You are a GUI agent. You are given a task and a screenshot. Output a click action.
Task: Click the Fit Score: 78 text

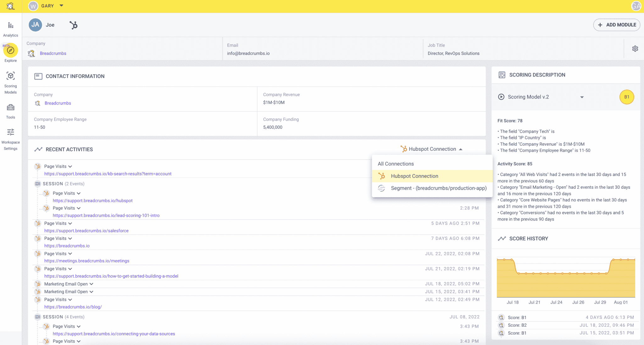click(x=510, y=121)
